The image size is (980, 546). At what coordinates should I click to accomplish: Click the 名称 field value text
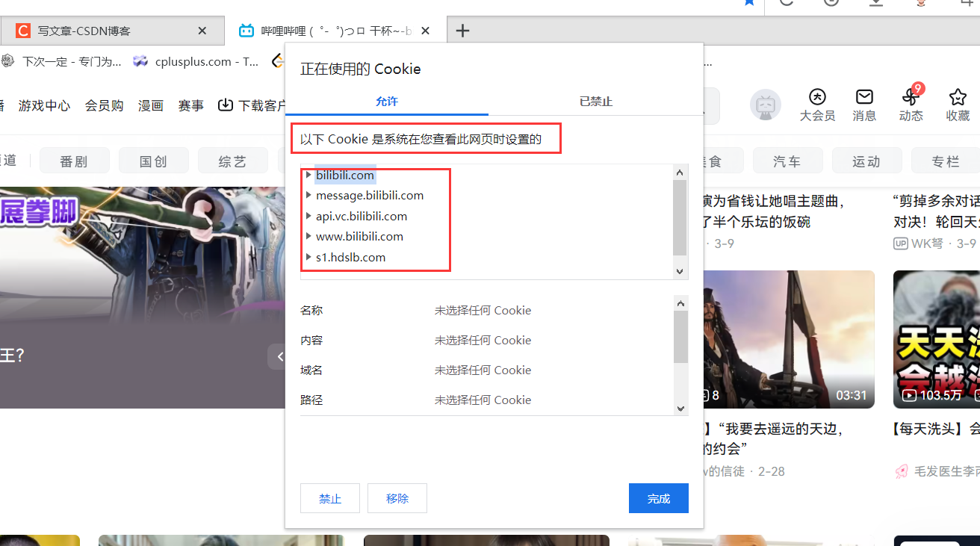pos(483,310)
